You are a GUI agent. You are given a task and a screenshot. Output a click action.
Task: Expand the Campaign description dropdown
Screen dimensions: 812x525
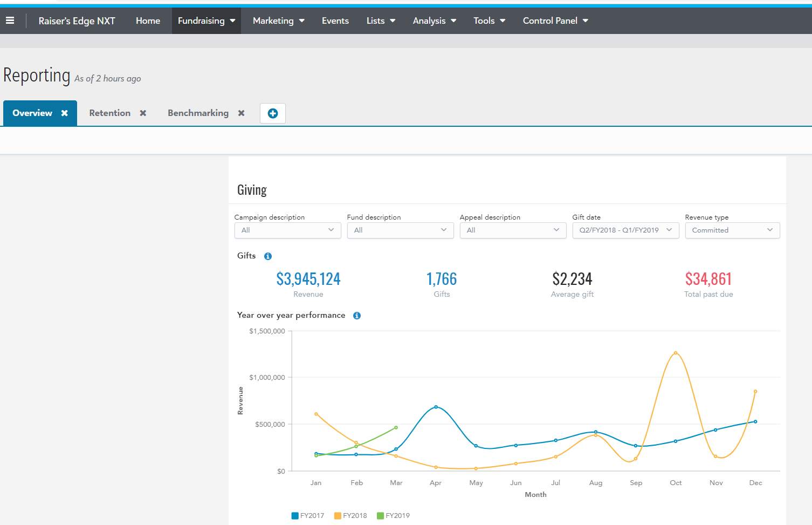(287, 230)
